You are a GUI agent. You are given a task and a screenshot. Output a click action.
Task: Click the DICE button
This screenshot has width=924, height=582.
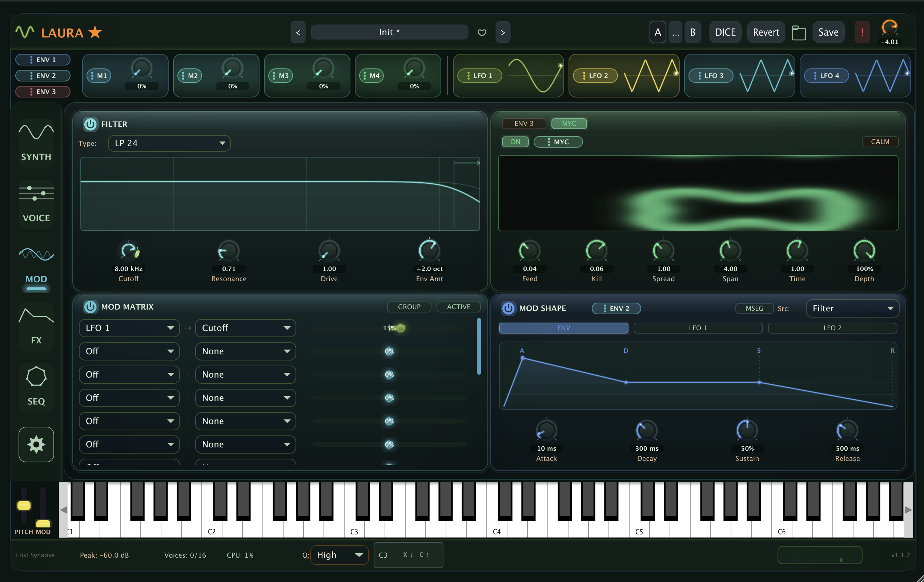coord(725,32)
